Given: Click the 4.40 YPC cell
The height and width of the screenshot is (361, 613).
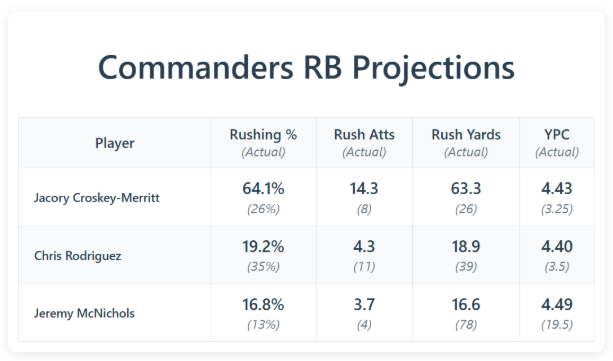Looking at the screenshot, I should [557, 255].
